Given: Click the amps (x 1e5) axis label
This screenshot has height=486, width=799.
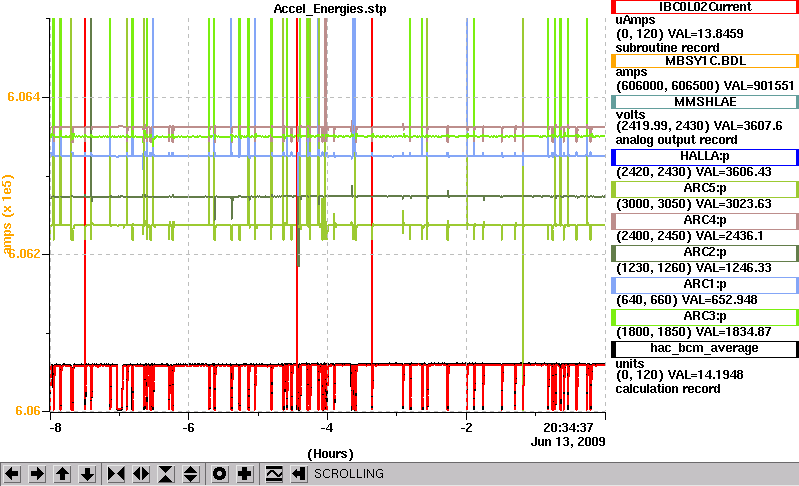Looking at the screenshot, I should point(8,214).
